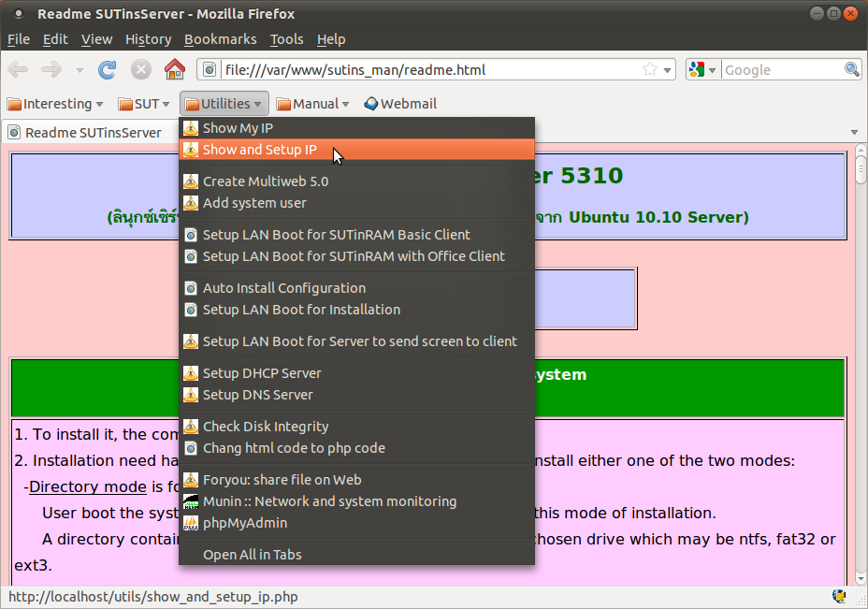Click the site identity icon in address bar
This screenshot has width=868, height=609.
210,70
